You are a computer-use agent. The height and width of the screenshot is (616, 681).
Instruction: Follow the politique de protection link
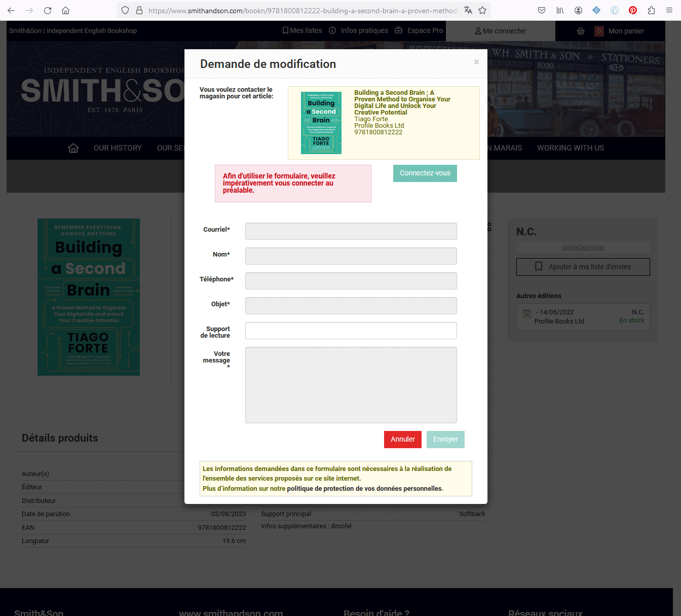click(364, 488)
